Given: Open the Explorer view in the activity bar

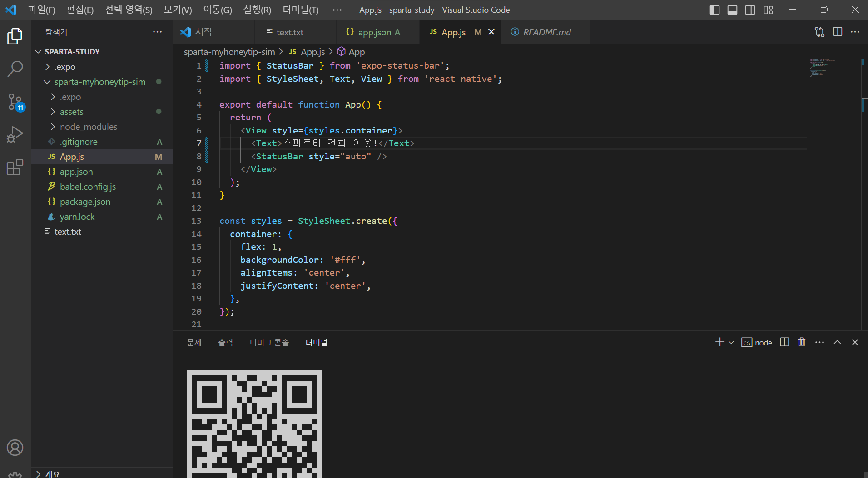Looking at the screenshot, I should tap(15, 36).
